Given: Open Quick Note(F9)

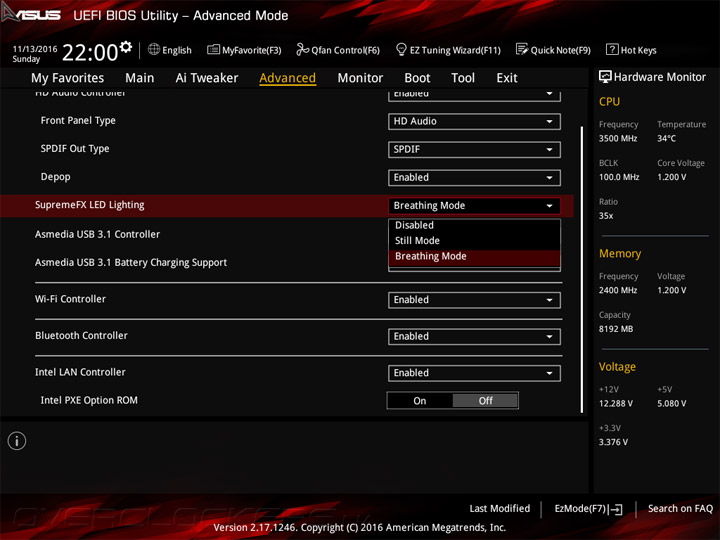Looking at the screenshot, I should coord(553,50).
